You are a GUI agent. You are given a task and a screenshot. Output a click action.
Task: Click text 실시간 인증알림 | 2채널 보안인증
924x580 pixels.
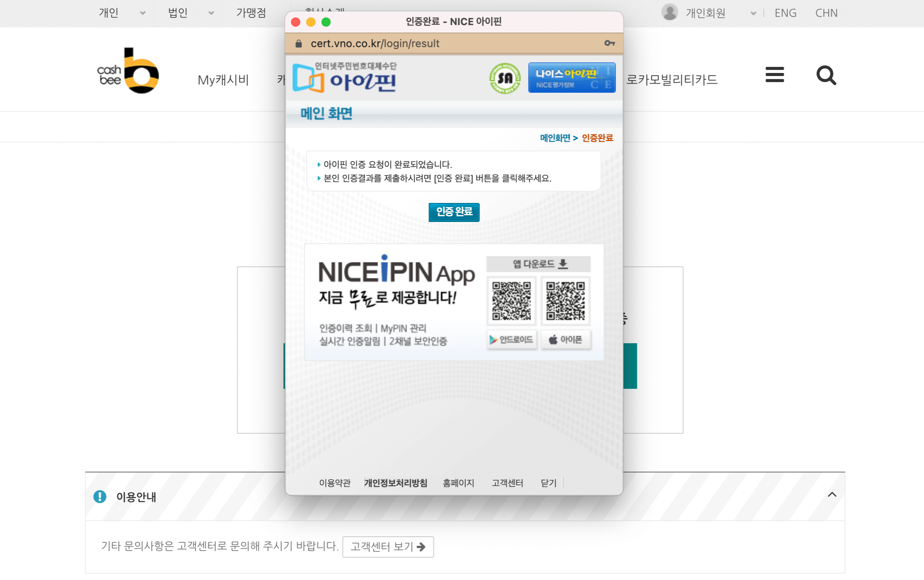click(383, 341)
